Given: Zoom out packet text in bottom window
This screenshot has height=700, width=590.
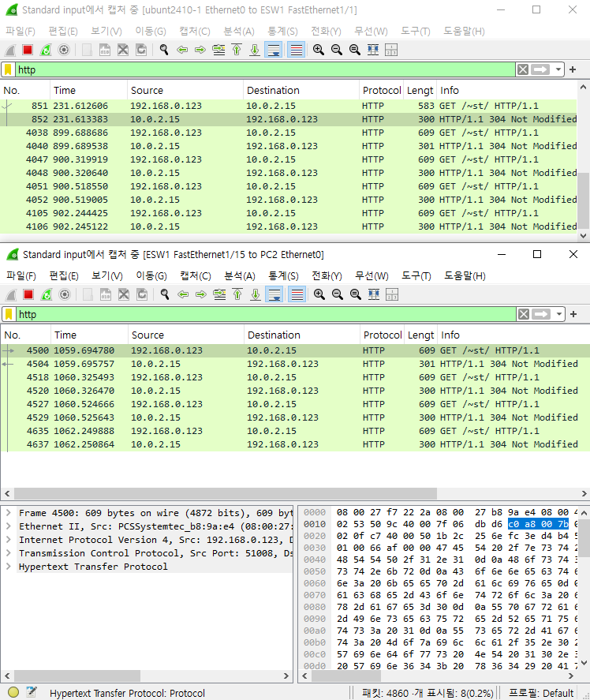Looking at the screenshot, I should pos(338,294).
